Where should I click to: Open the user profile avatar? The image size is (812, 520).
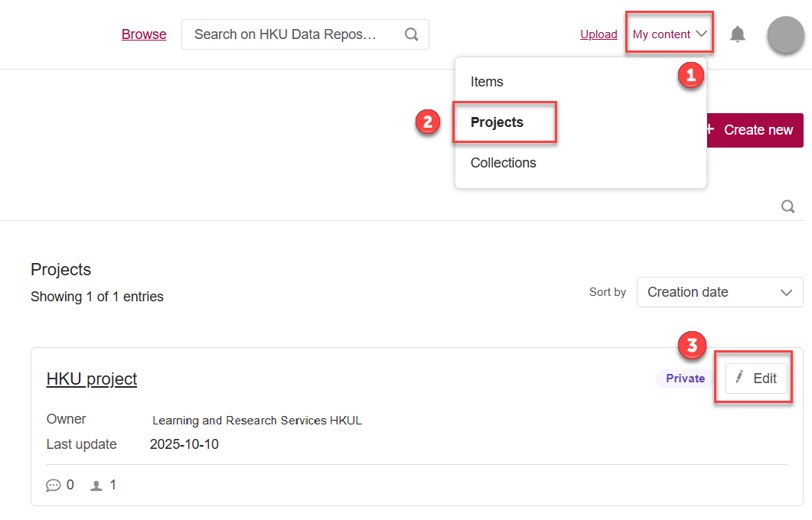[785, 34]
